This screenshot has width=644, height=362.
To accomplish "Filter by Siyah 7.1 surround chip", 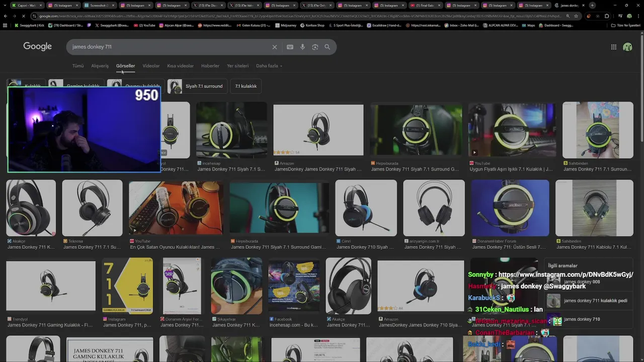I will pos(197,86).
